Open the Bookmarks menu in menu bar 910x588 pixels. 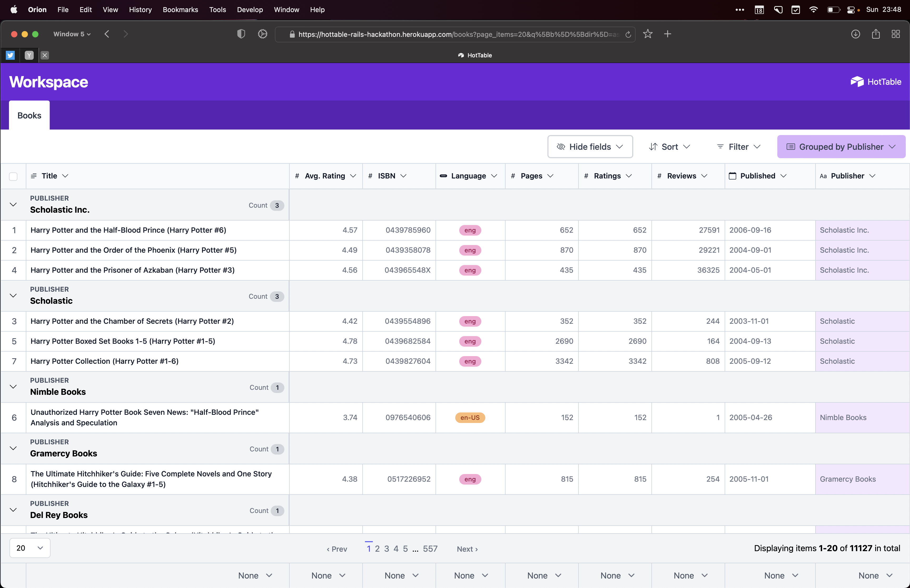pyautogui.click(x=180, y=9)
